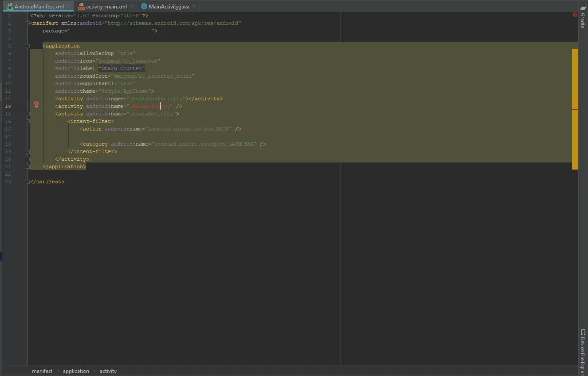Image resolution: width=588 pixels, height=376 pixels.
Task: Switch to the activity_main.xml tab
Action: pos(106,7)
